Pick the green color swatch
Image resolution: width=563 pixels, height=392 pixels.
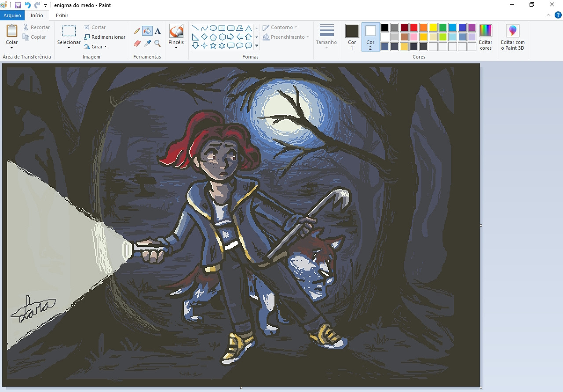click(443, 27)
